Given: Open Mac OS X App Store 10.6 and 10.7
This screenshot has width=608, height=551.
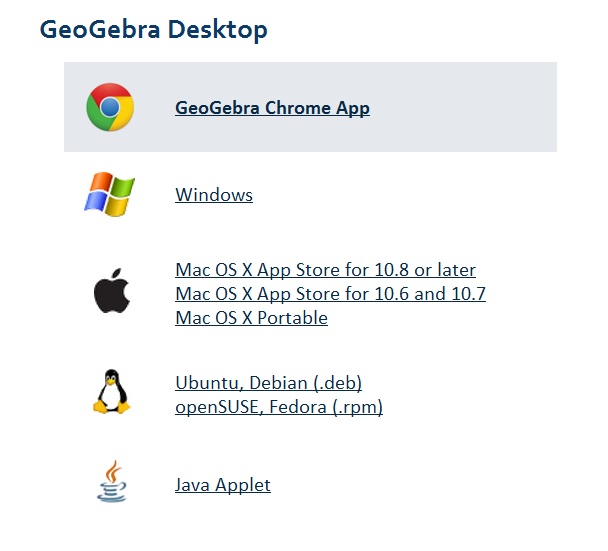Looking at the screenshot, I should click(x=330, y=294).
